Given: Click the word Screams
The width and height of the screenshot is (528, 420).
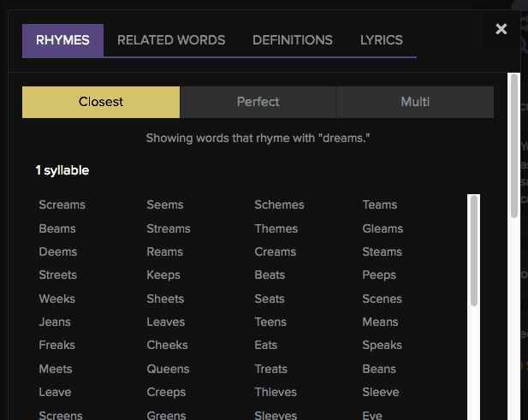Looking at the screenshot, I should point(62,204).
